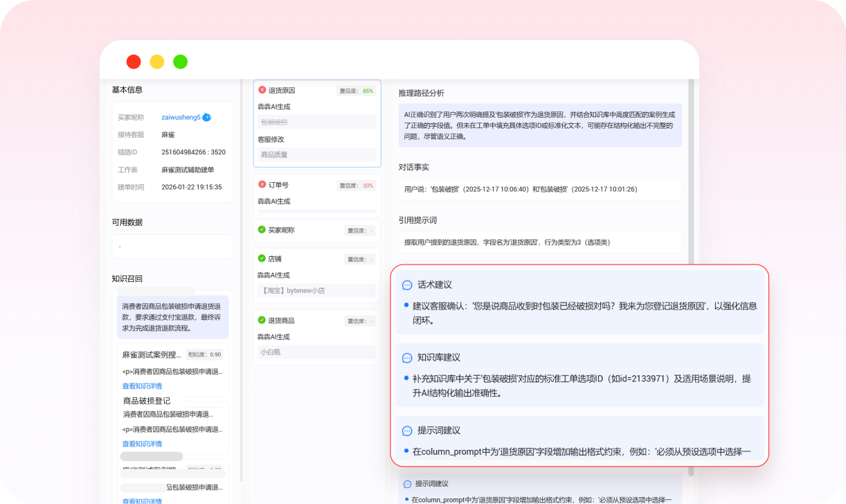Click the 接待客服 value 麻雀

click(168, 135)
